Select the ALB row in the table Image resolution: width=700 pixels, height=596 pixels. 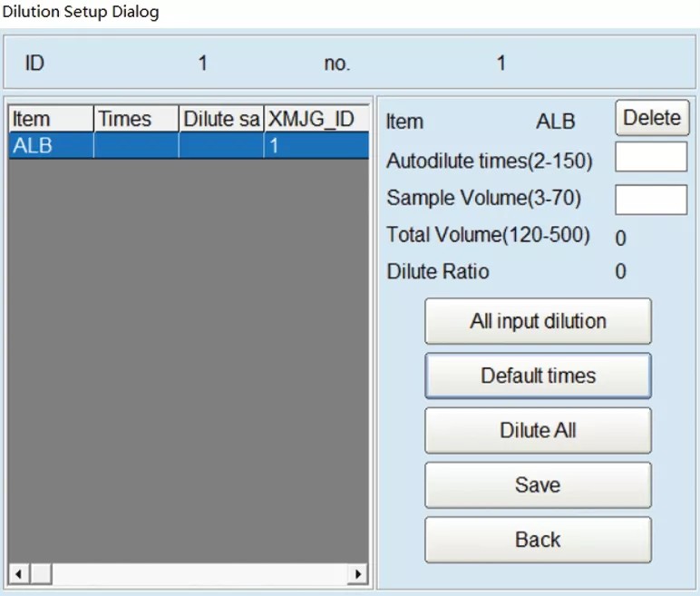pos(189,145)
